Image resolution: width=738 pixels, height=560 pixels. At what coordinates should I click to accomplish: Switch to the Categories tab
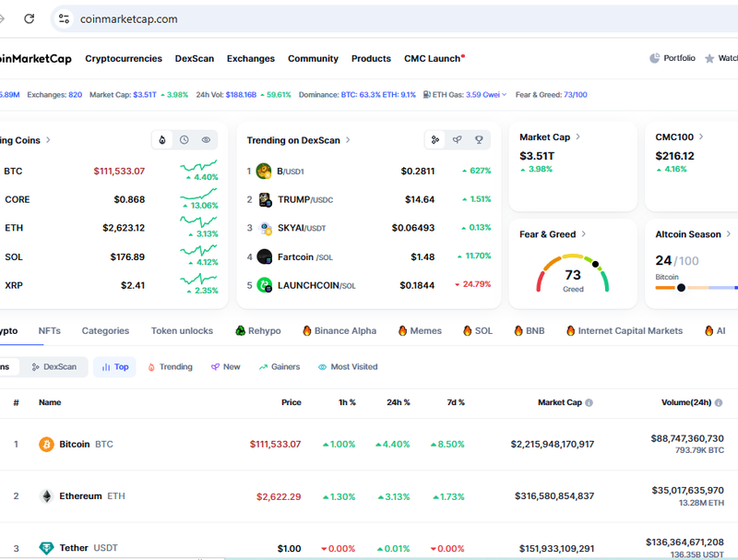pos(105,331)
